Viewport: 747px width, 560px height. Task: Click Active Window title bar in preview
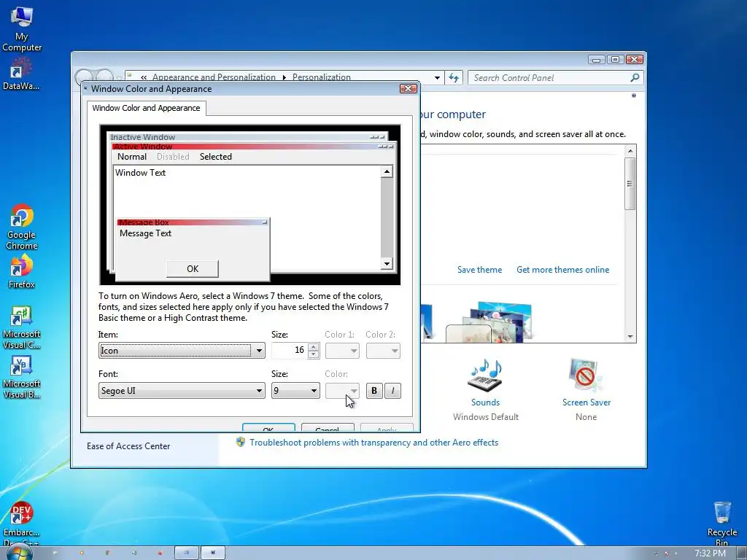pyautogui.click(x=252, y=146)
